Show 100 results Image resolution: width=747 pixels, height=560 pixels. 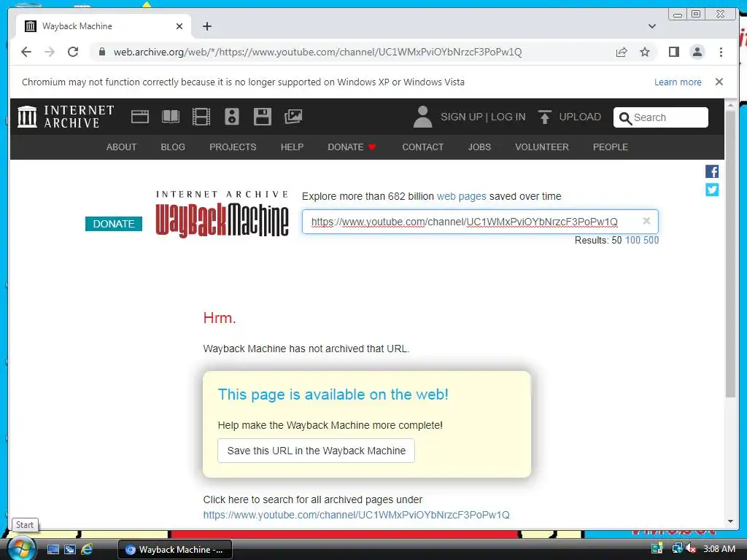click(x=632, y=240)
